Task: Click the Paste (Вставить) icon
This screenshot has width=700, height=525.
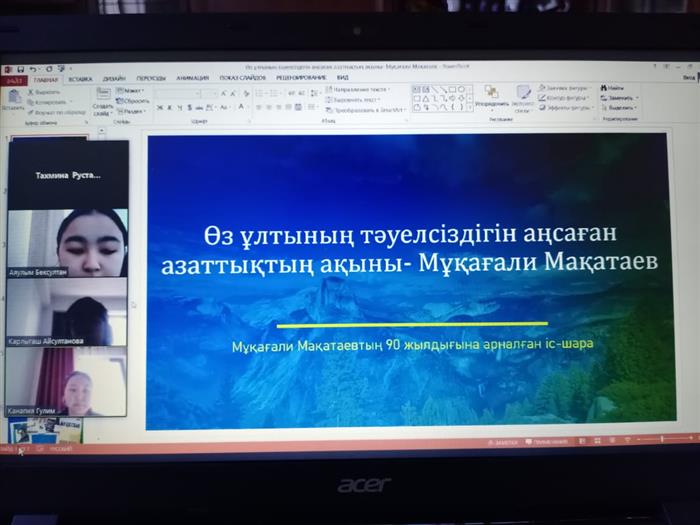Action: click(x=12, y=95)
